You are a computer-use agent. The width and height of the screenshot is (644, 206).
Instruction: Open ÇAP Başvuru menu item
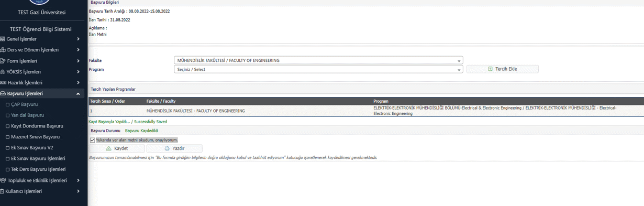(x=24, y=104)
